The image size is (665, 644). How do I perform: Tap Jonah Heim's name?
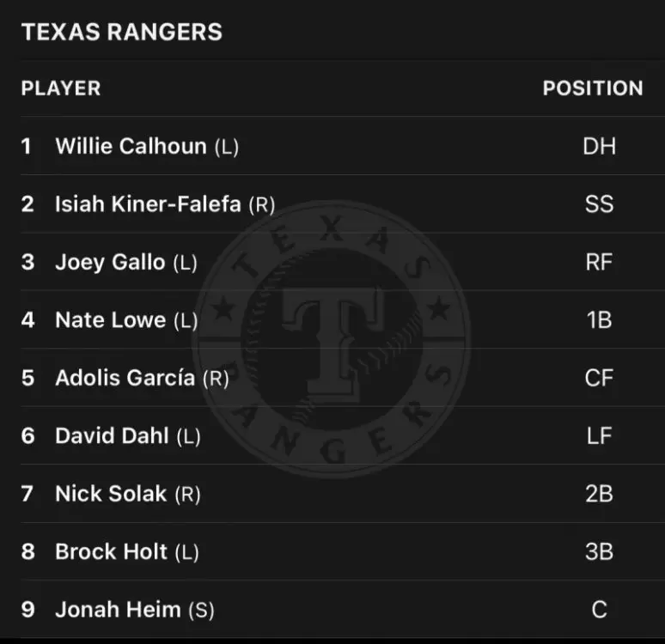tap(118, 610)
